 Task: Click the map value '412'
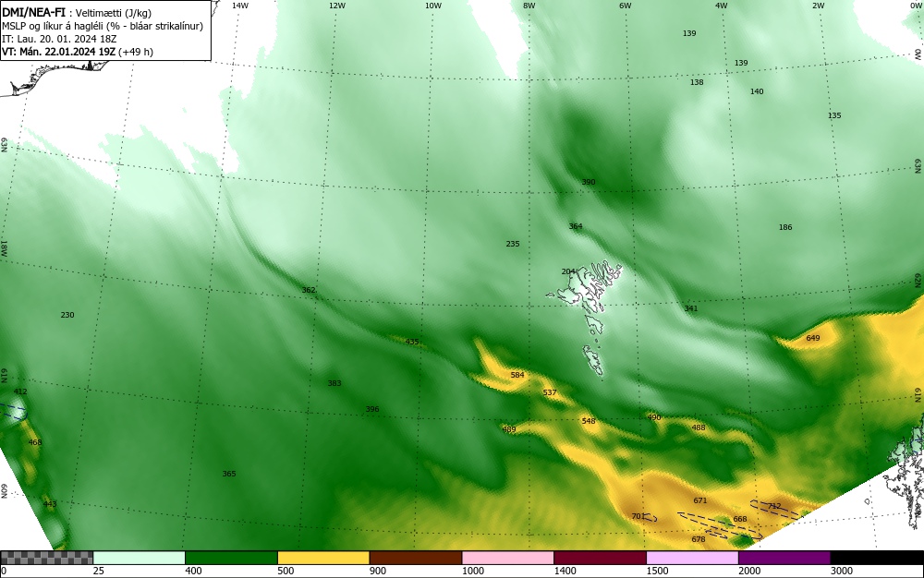[20, 391]
